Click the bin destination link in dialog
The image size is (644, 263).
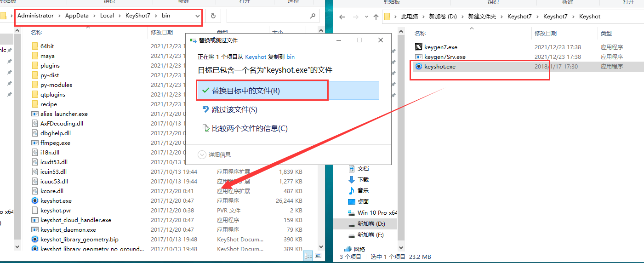(x=291, y=57)
